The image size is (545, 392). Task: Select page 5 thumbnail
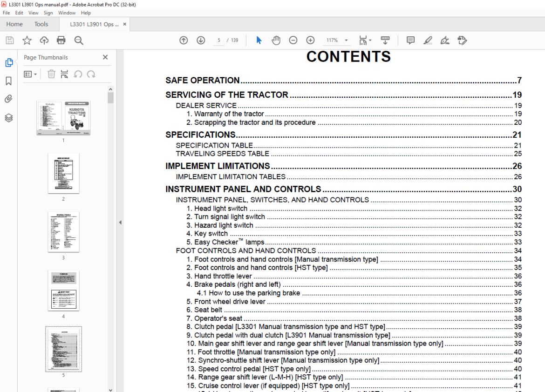(63, 349)
